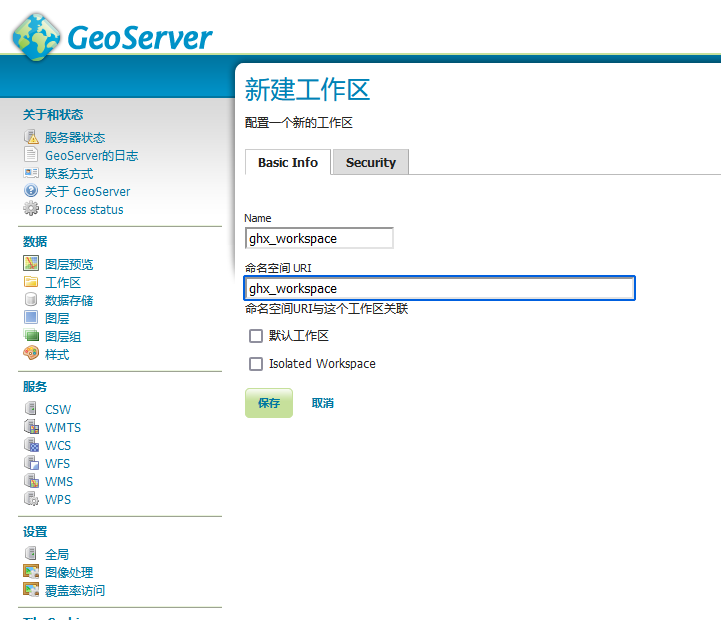Open 服务器状态 link
Viewport: 721px width, 620px height.
[x=75, y=138]
